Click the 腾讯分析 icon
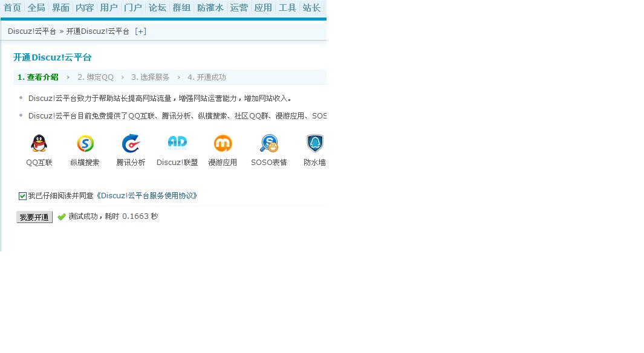644x353 pixels. click(131, 143)
